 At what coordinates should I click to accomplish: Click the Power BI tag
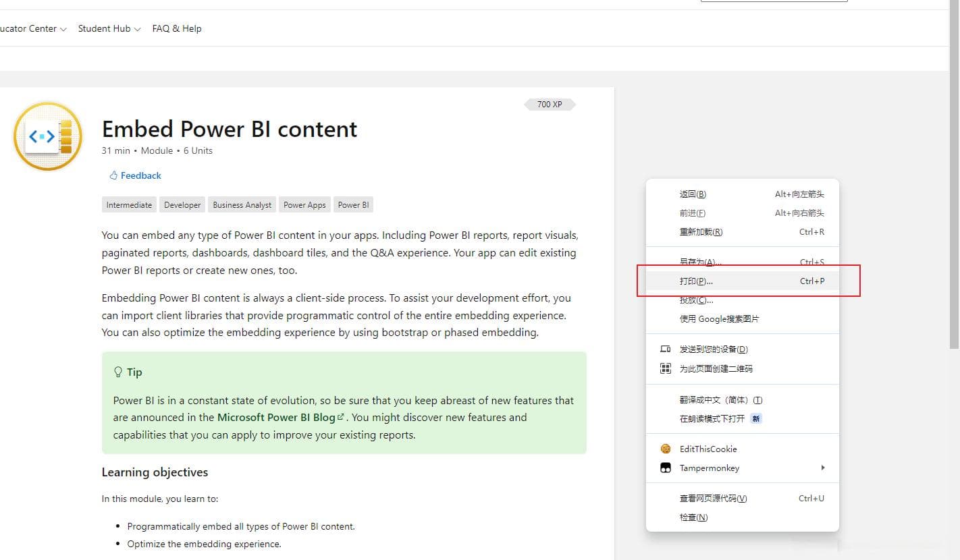(353, 205)
